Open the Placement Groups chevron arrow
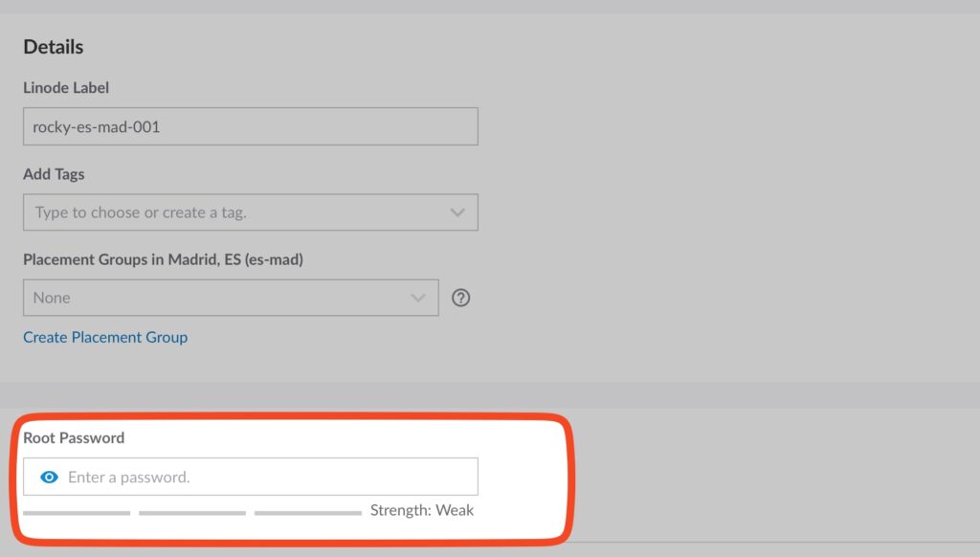The height and width of the screenshot is (557, 980). coord(418,298)
